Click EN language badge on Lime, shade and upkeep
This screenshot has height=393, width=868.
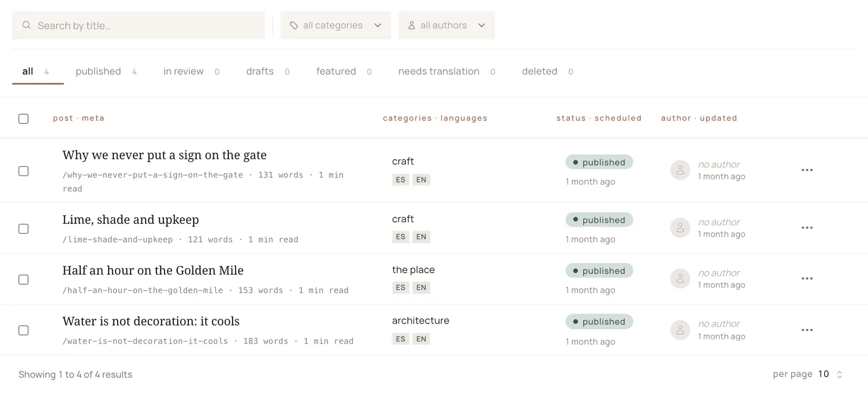421,237
